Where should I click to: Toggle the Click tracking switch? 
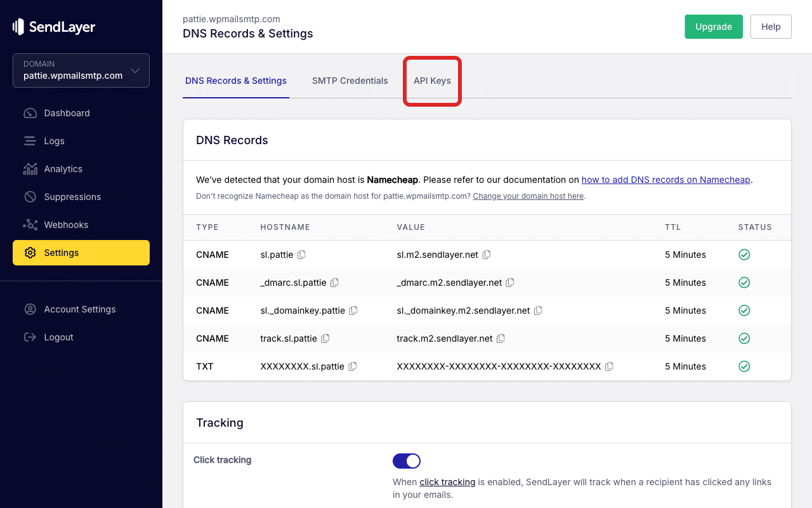[x=407, y=461]
